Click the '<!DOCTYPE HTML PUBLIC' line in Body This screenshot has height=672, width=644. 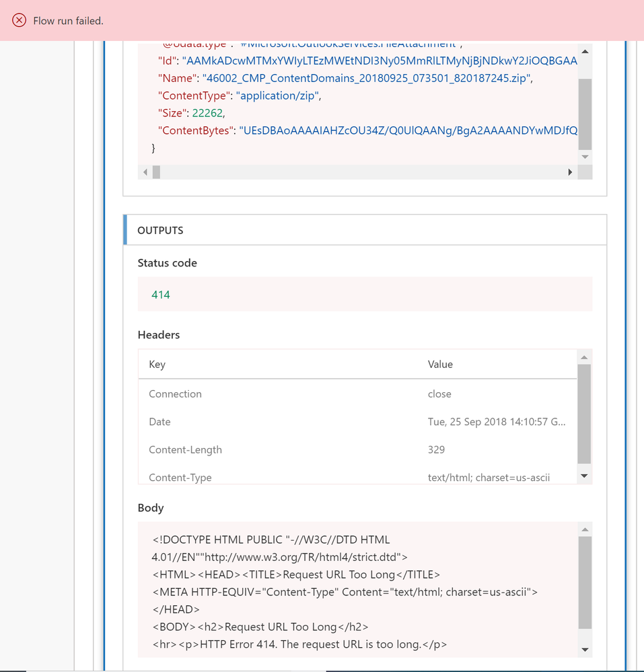(x=271, y=539)
